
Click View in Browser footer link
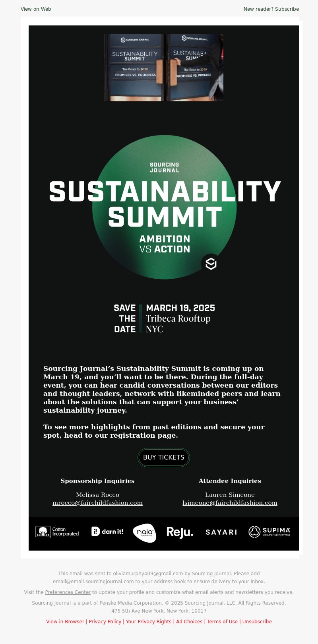pyautogui.click(x=65, y=621)
